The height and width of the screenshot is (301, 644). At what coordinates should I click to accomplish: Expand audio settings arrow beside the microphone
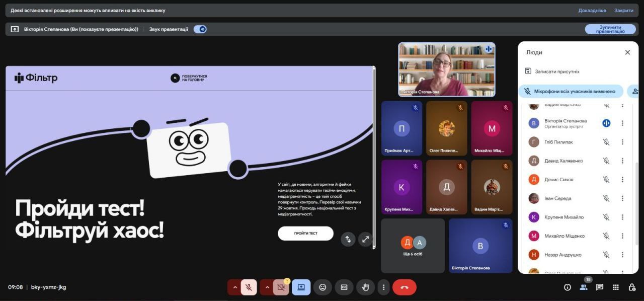coord(234,287)
